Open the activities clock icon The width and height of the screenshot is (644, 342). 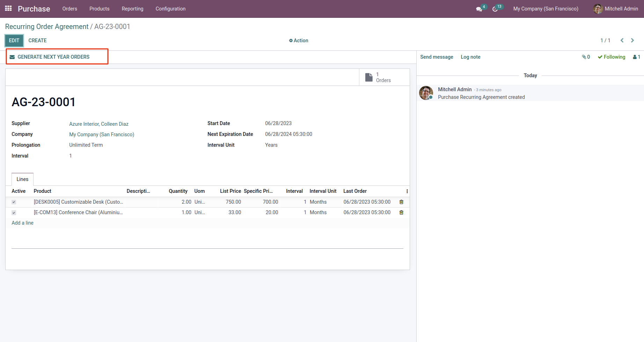[495, 9]
